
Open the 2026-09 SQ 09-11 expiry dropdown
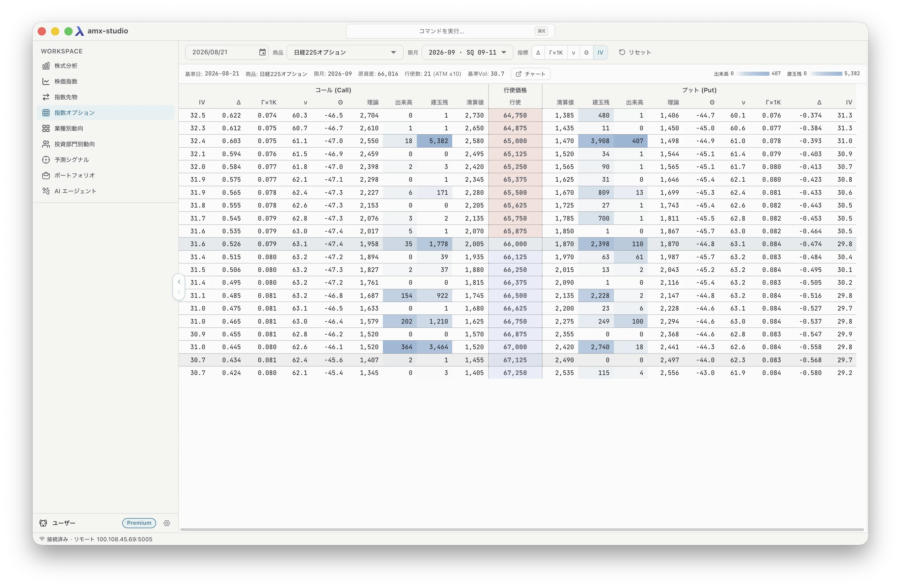[467, 52]
